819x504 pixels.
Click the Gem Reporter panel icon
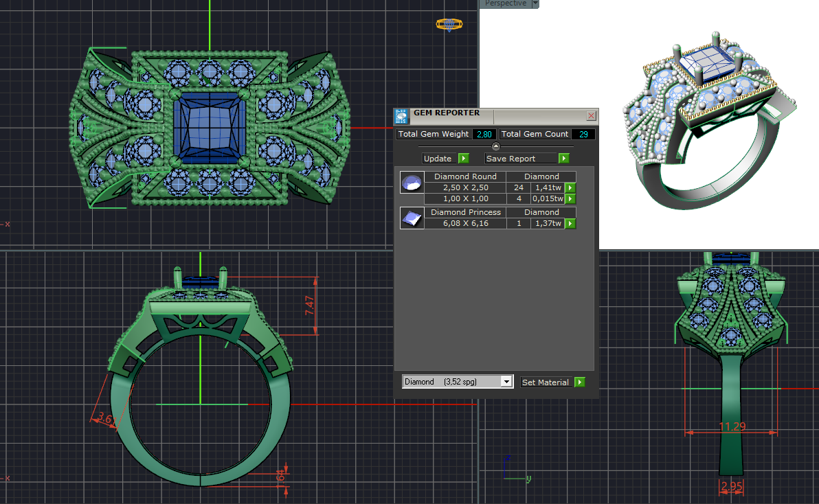coord(402,115)
